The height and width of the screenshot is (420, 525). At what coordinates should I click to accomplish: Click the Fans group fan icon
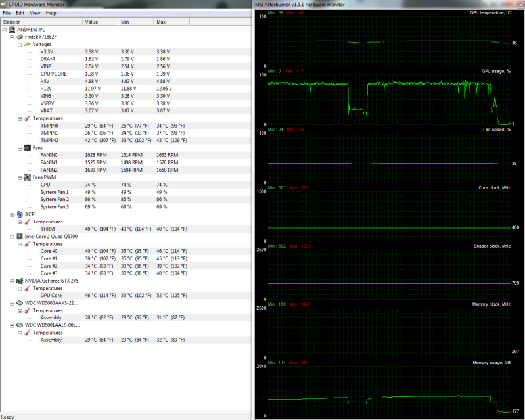[x=28, y=148]
